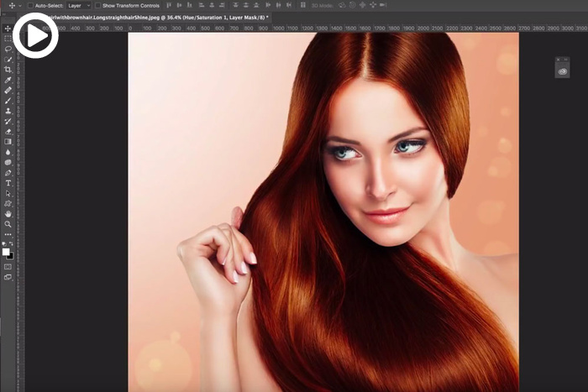This screenshot has width=588, height=392.
Task: Click Distribute vertical centers icon
Action: point(246,5)
